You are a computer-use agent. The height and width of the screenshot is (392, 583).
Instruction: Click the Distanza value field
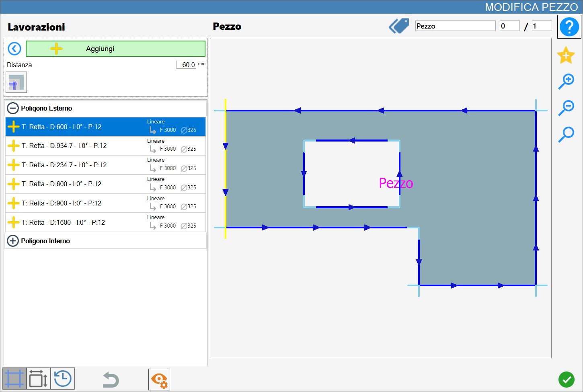point(186,65)
